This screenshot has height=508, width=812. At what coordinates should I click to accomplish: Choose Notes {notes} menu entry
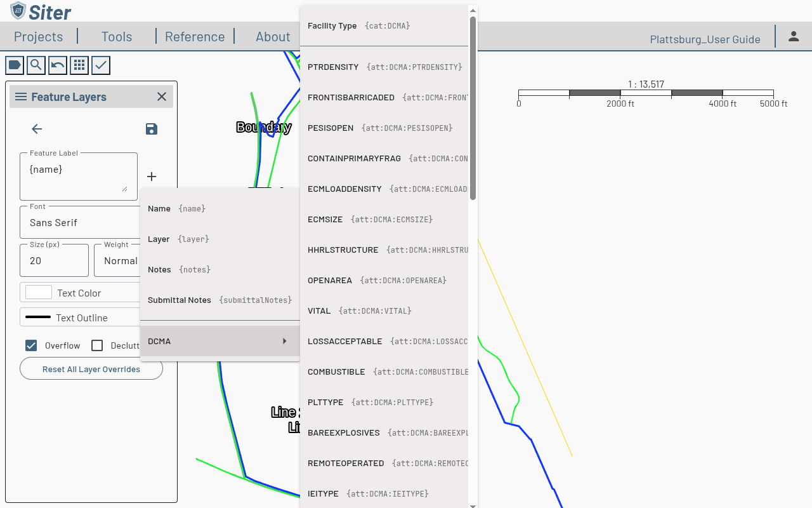point(219,269)
